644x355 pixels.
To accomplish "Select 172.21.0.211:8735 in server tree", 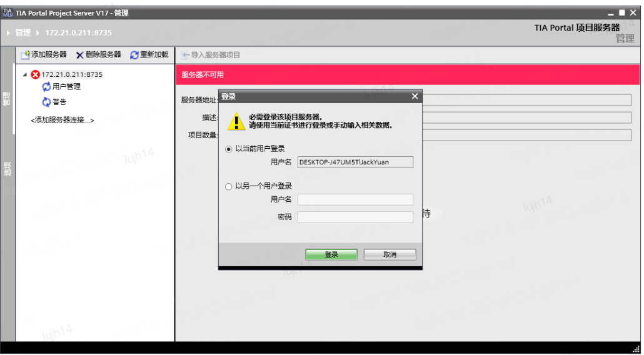I will (x=72, y=74).
